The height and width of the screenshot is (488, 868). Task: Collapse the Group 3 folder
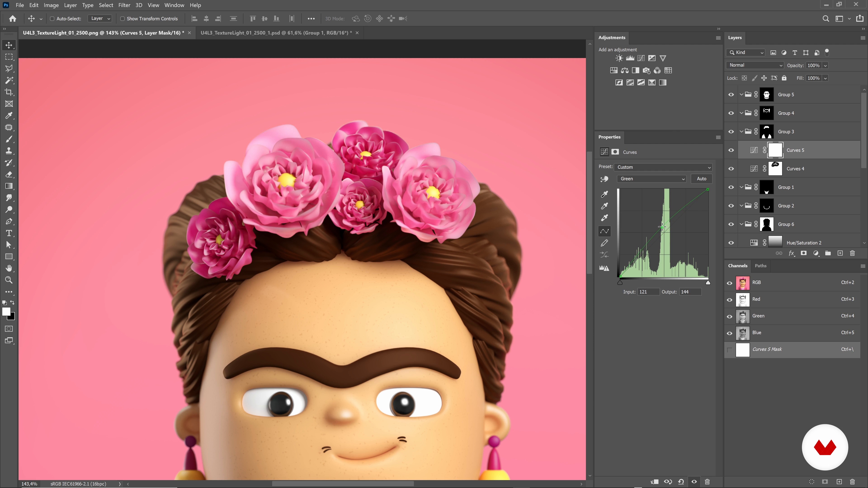[741, 131]
